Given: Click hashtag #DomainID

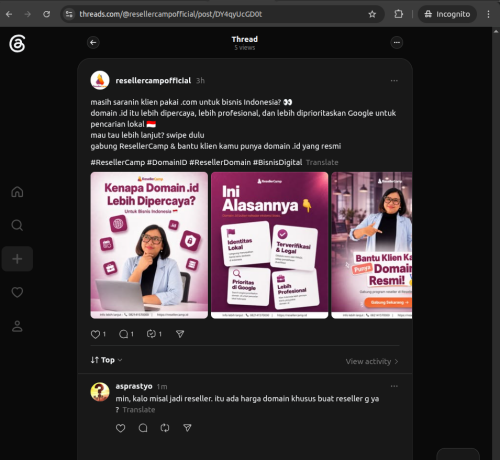Looking at the screenshot, I should coord(167,162).
